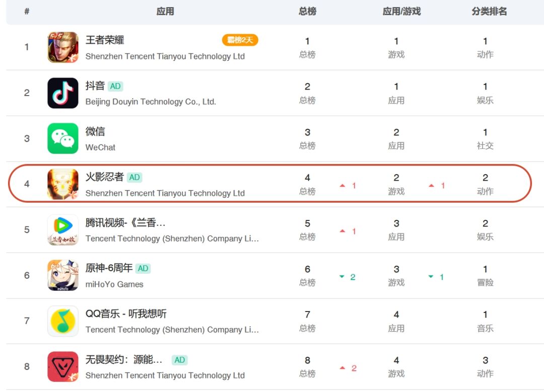Open the green 微信 WeChat icon
This screenshot has width=544, height=392.
click(63, 139)
